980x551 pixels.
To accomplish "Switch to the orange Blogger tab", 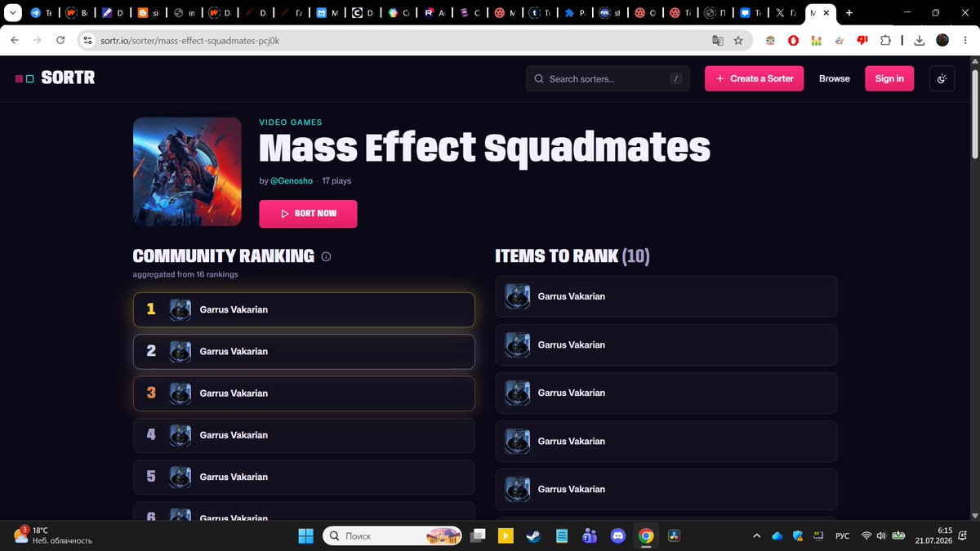I will pos(149,13).
